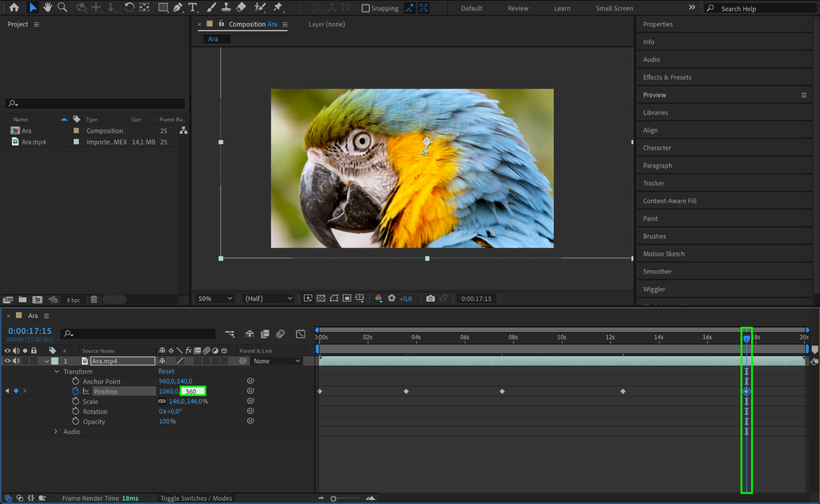Select the Horizontal Type tool
Image resolution: width=820 pixels, height=504 pixels.
192,7
